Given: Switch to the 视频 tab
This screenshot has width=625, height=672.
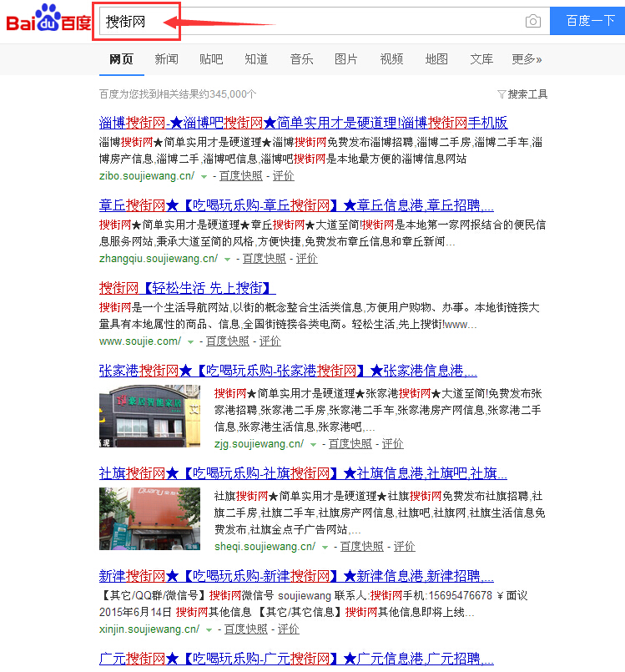Looking at the screenshot, I should tap(391, 59).
